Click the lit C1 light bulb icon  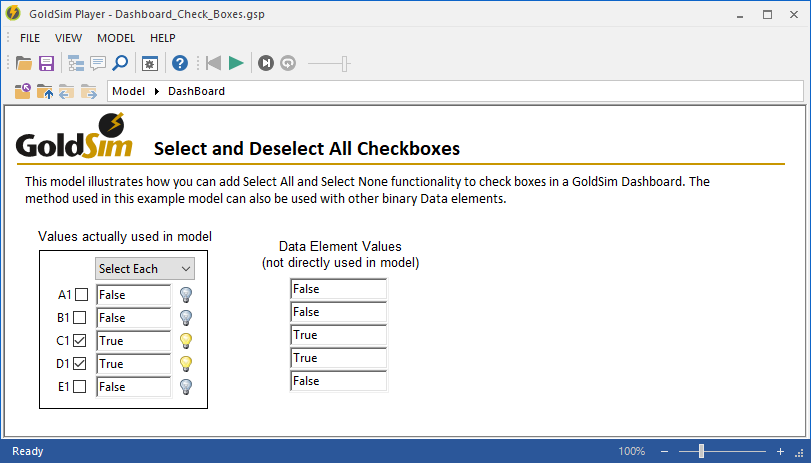186,341
